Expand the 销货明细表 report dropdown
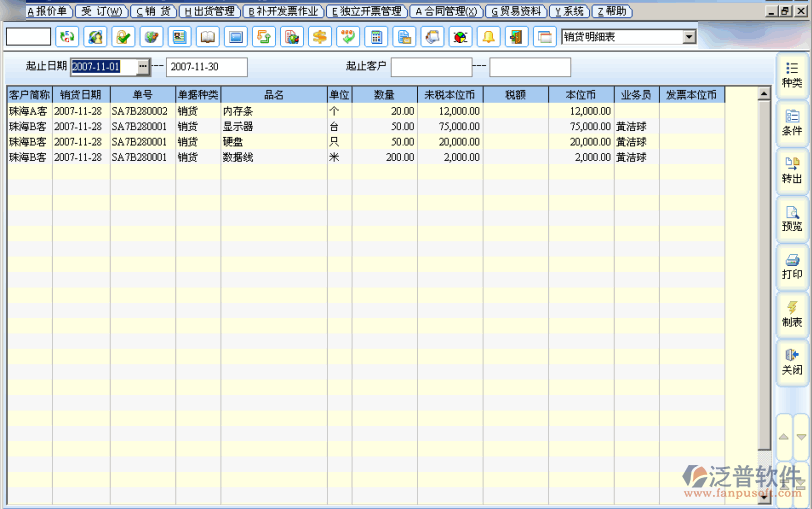 click(x=688, y=37)
